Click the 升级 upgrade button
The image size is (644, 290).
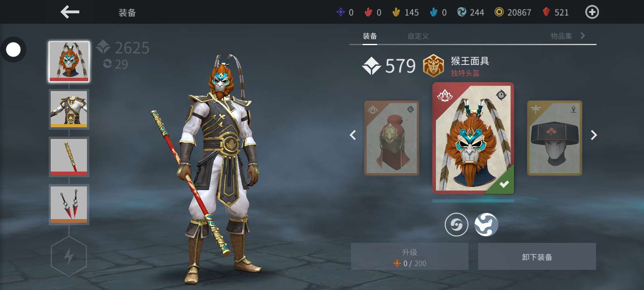tap(410, 257)
